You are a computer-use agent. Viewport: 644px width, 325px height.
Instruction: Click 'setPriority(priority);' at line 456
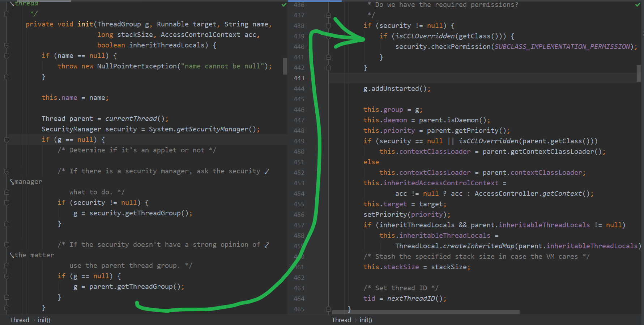coord(407,215)
